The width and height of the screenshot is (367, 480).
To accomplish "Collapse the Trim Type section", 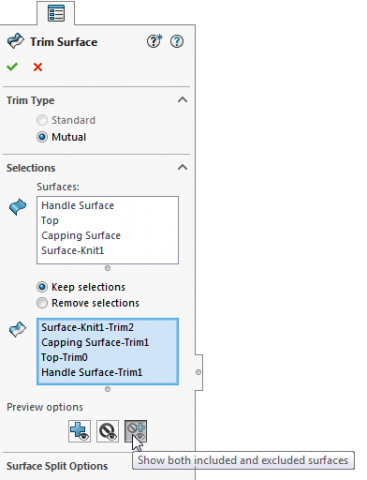I will click(182, 100).
